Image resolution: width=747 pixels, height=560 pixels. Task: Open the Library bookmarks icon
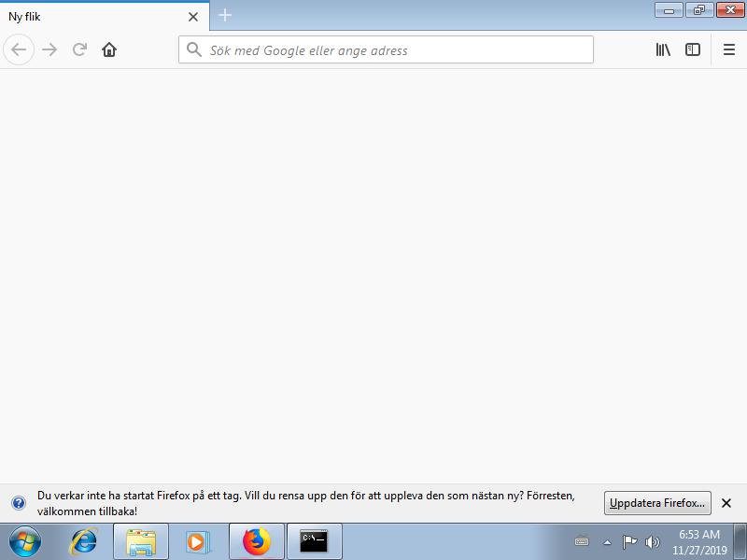(663, 49)
